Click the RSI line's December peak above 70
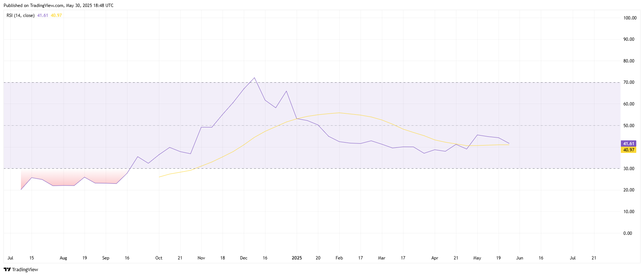 point(254,78)
